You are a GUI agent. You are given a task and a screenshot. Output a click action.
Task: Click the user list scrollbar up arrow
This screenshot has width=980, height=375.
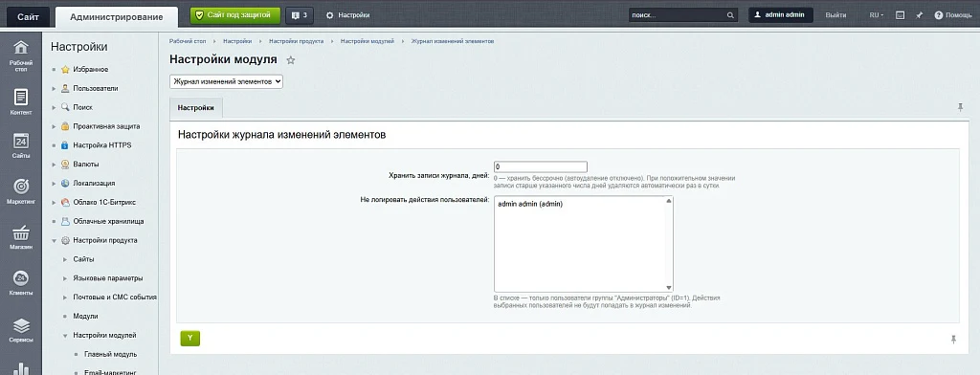coord(669,201)
